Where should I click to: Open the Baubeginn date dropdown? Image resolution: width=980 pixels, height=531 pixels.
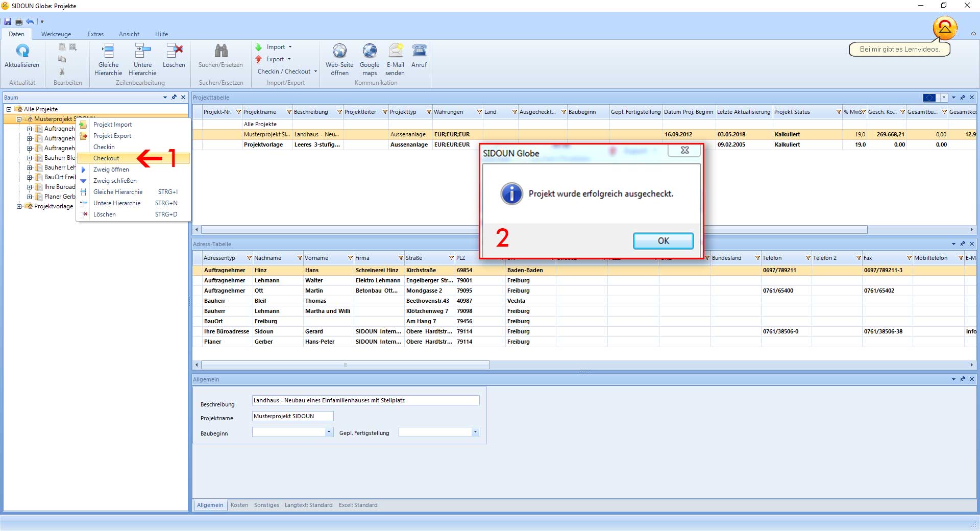click(328, 432)
